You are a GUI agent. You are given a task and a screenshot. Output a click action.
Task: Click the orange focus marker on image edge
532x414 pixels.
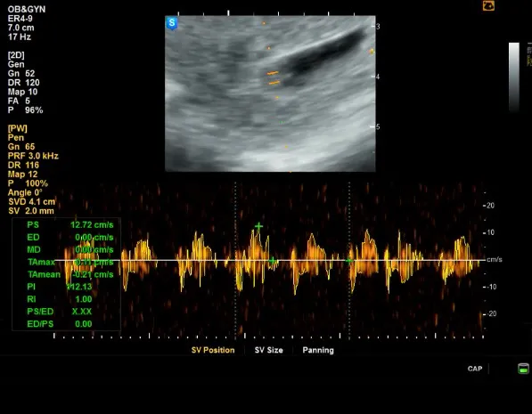tap(372, 52)
